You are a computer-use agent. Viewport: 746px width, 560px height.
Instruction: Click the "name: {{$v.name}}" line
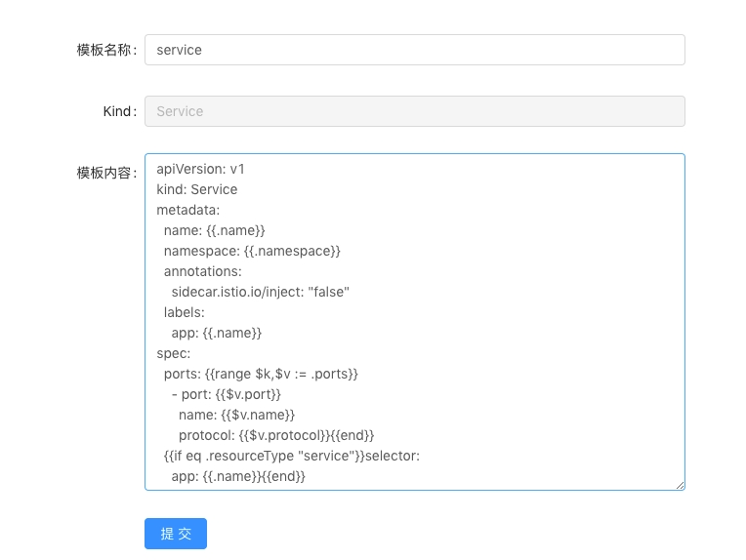[236, 415]
